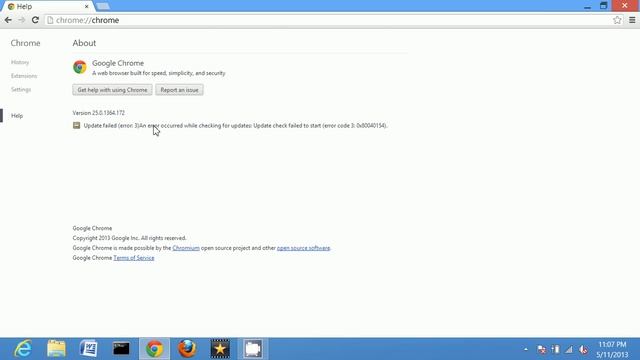
Task: Open a new tab
Action: click(103, 6)
